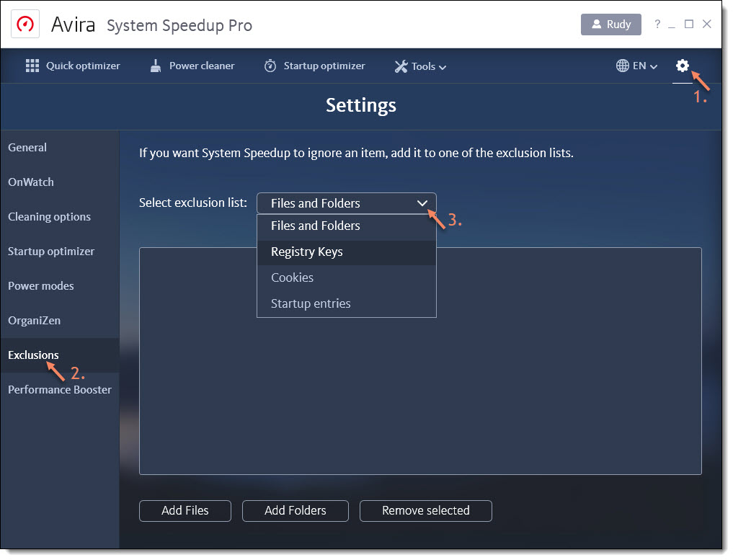The width and height of the screenshot is (733, 560).
Task: Click the Tools wrench icon
Action: 401,66
